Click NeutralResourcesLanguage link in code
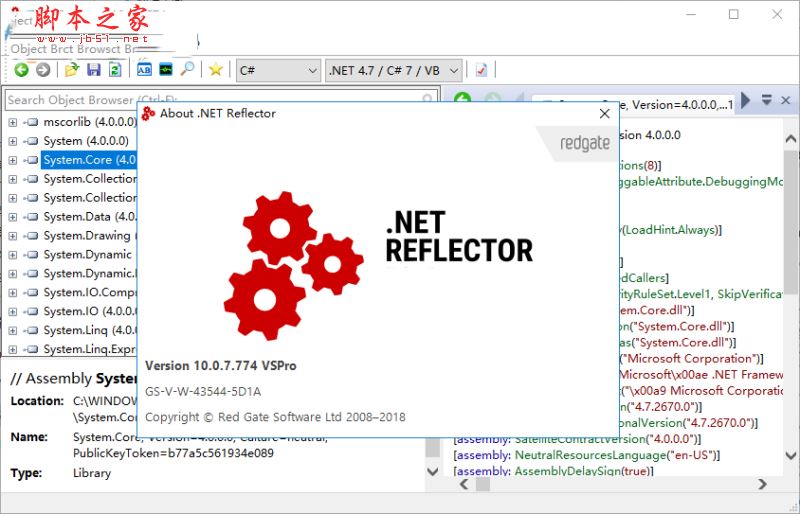This screenshot has height=514, width=800. coord(589,455)
